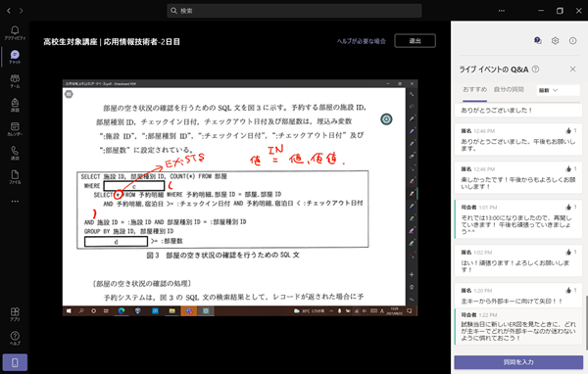Click the 退出 leave button
Screen dimensions: 588x374
[x=415, y=41]
